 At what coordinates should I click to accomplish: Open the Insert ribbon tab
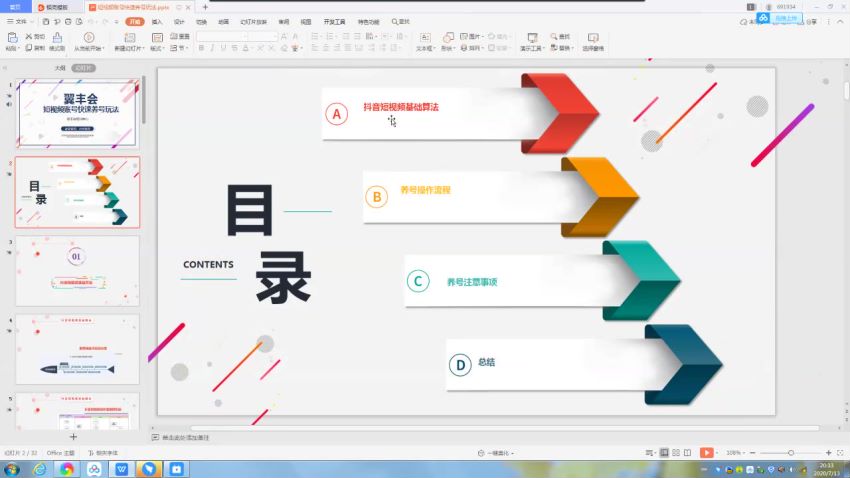click(157, 22)
